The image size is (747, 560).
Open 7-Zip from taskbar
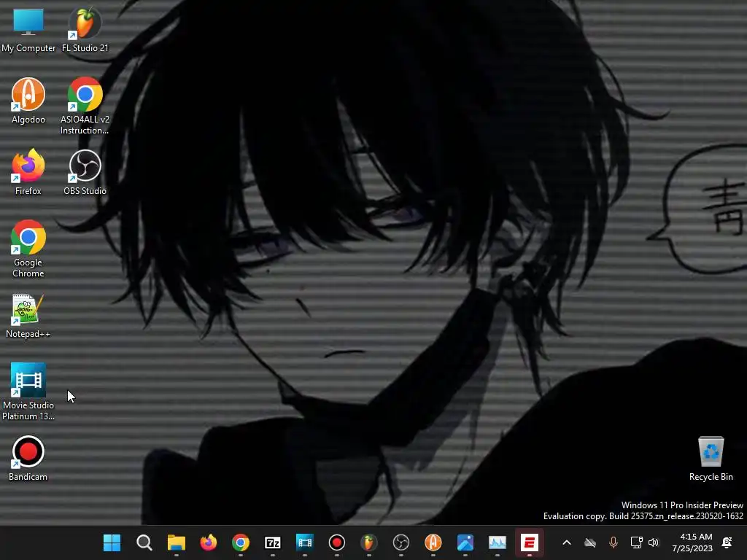[x=273, y=542]
